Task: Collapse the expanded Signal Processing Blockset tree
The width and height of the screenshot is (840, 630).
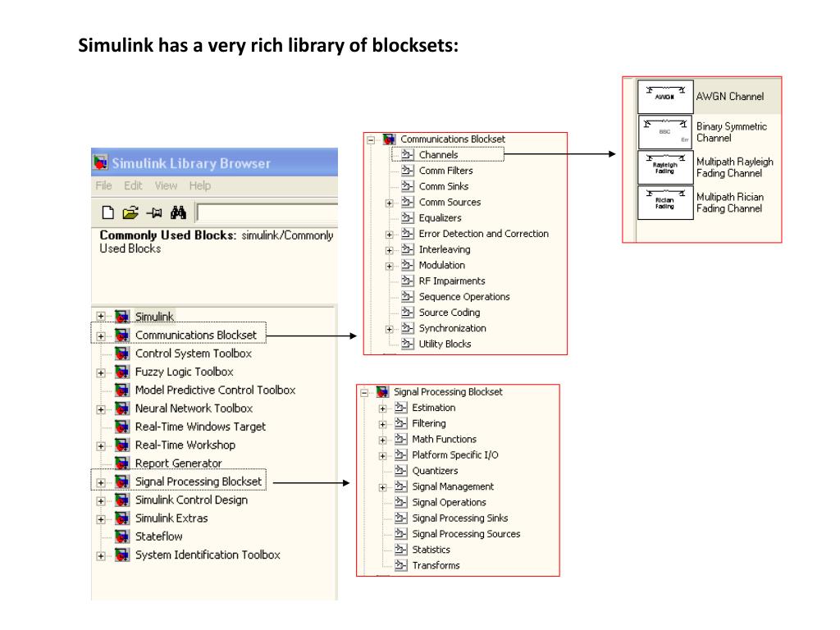Action: (364, 393)
